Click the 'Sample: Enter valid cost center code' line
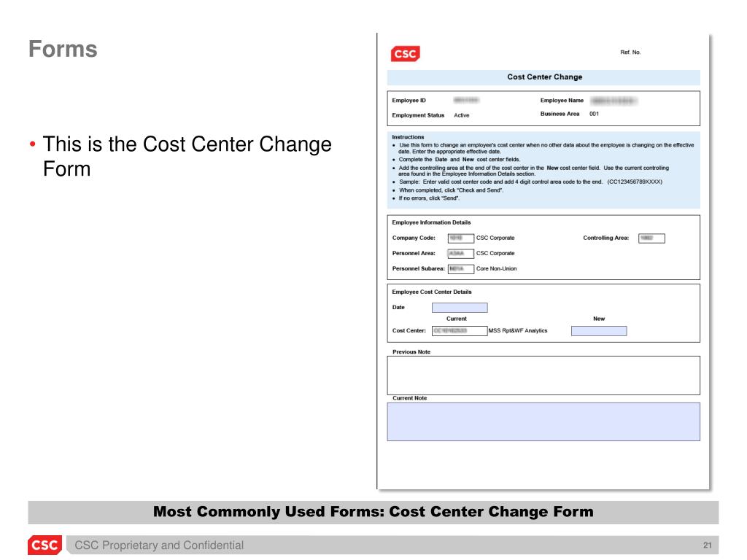 pyautogui.click(x=530, y=182)
